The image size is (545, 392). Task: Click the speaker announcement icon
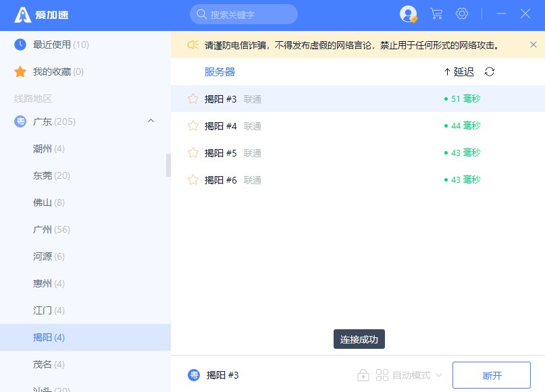coord(193,45)
